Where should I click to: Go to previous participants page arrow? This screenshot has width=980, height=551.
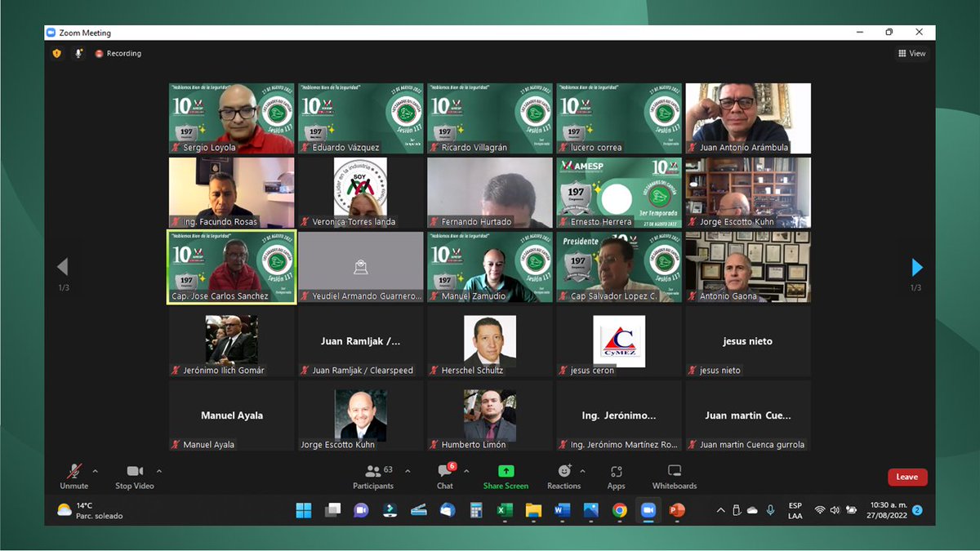pos(62,267)
